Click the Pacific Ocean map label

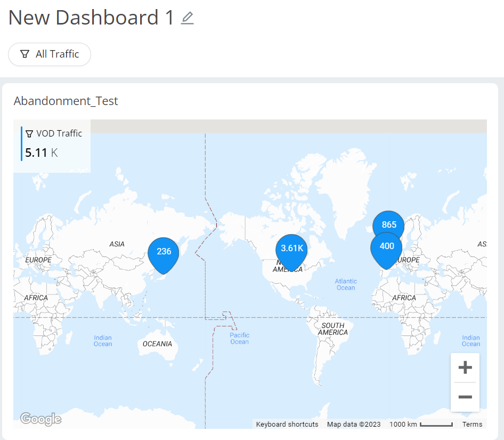click(x=239, y=338)
